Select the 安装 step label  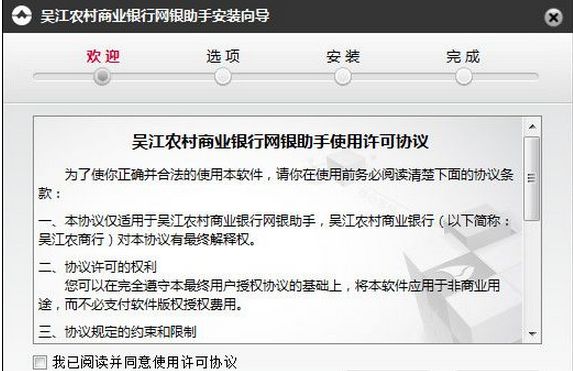pyautogui.click(x=343, y=57)
